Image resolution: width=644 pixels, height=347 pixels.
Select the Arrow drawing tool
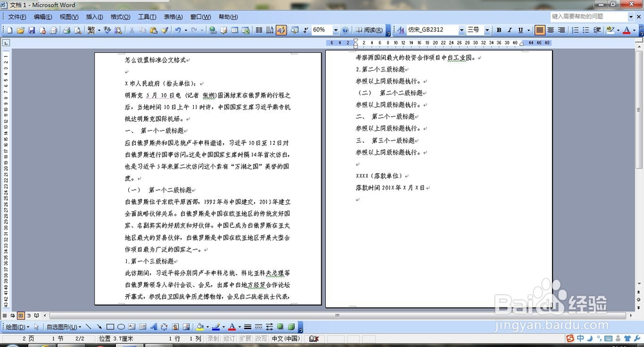(99, 327)
